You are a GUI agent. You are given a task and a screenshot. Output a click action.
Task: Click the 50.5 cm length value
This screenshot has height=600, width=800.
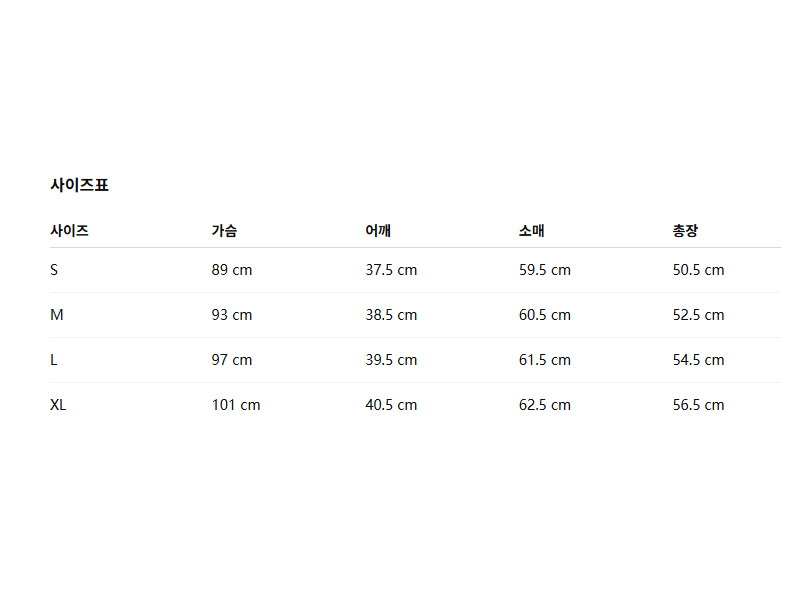tap(698, 270)
